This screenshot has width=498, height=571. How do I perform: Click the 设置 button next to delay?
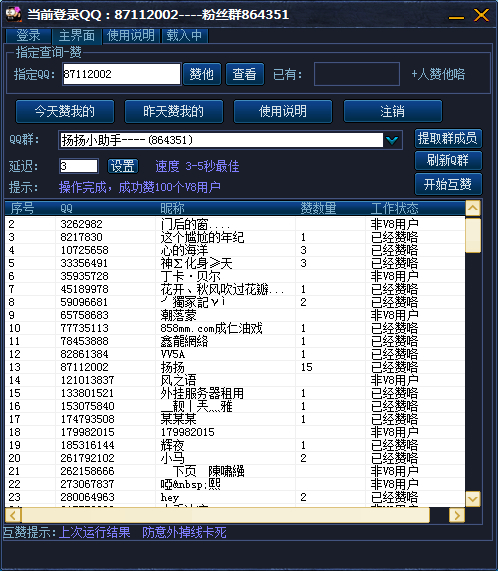(x=123, y=166)
